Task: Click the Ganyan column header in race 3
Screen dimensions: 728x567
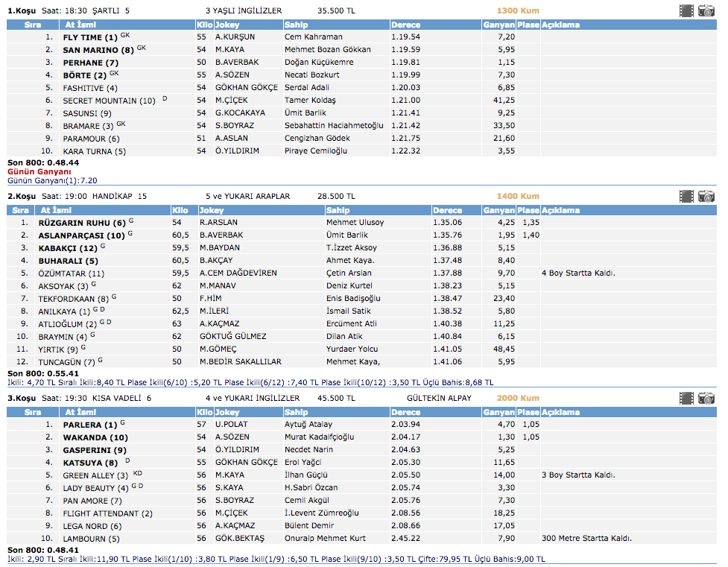Action: (x=499, y=412)
